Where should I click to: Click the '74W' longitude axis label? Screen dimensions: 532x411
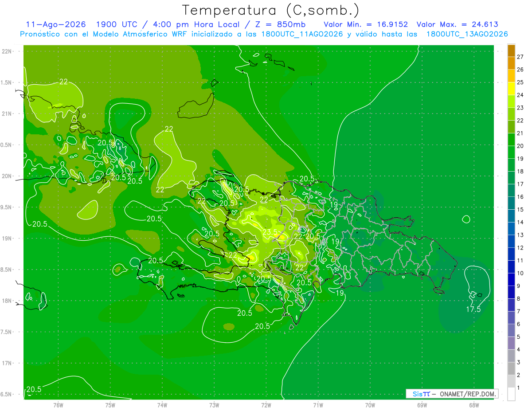(x=162, y=405)
